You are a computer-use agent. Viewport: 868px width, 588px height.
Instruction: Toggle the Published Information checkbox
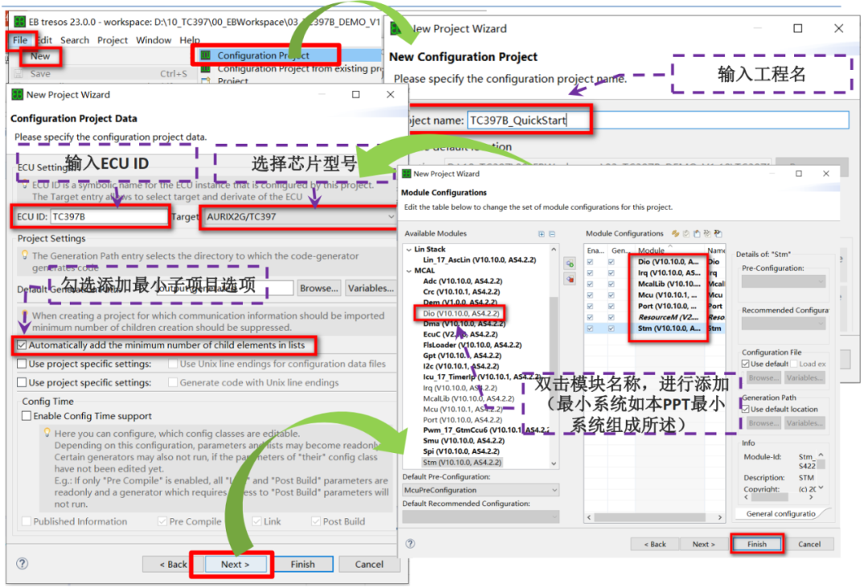pyautogui.click(x=26, y=521)
